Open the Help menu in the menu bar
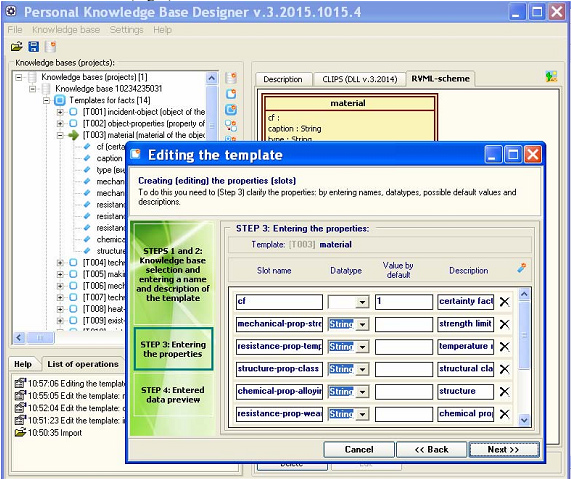This screenshot has width=571, height=479. [x=162, y=30]
